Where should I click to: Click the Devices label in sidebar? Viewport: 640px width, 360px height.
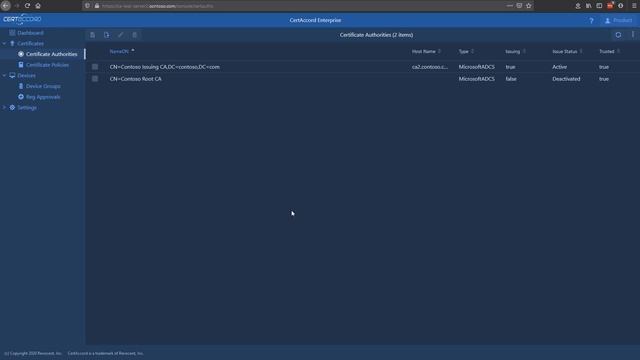(x=27, y=76)
